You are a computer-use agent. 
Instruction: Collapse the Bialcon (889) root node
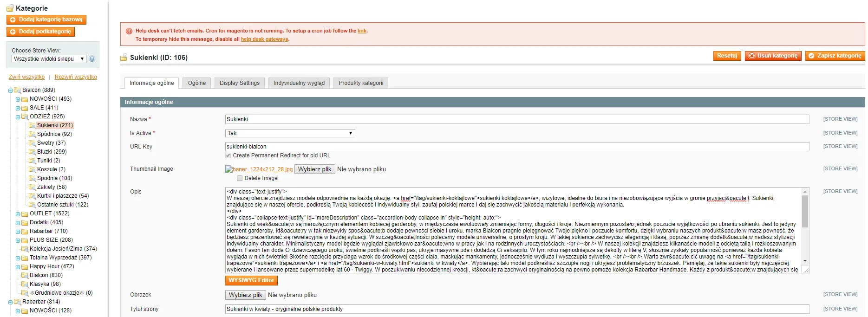point(10,91)
